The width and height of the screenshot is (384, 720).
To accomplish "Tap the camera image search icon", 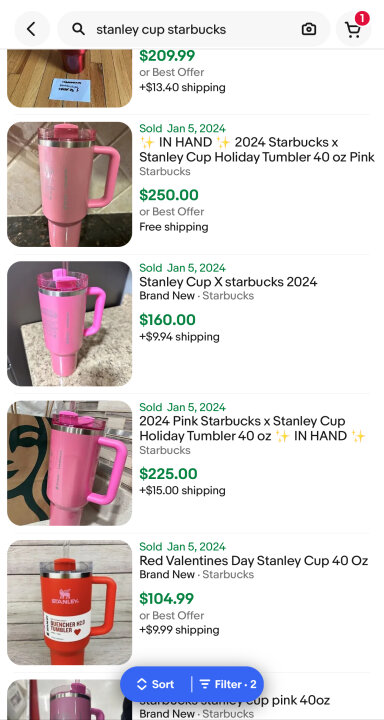I will click(309, 29).
